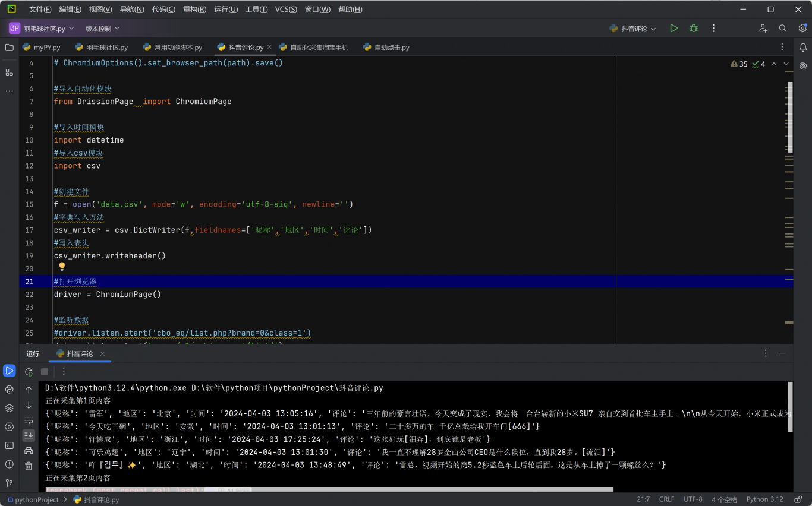Print console output with the printer icon
Viewport: 812px width, 506px height.
coord(29,451)
